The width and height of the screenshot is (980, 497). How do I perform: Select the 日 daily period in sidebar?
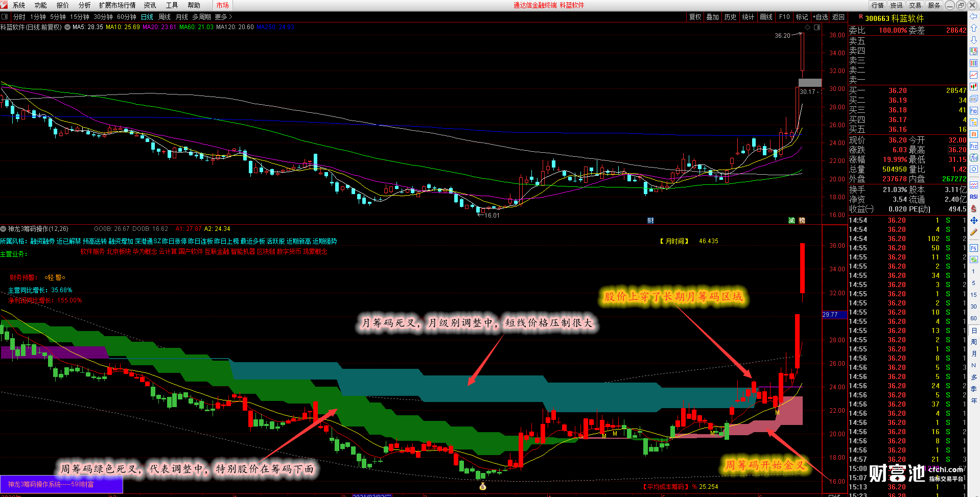[973, 330]
